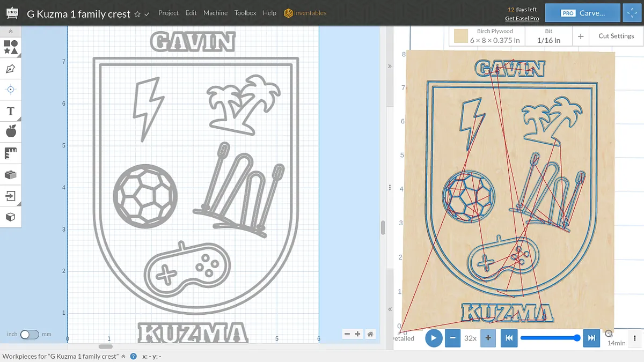This screenshot has height=362, width=644.
Task: Skip simulation to the end
Action: [x=591, y=338]
